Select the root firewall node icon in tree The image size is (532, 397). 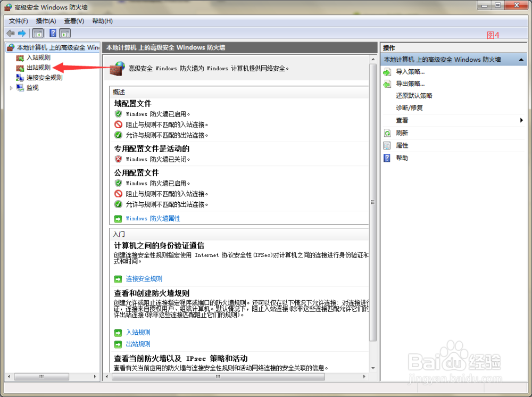tap(11, 47)
